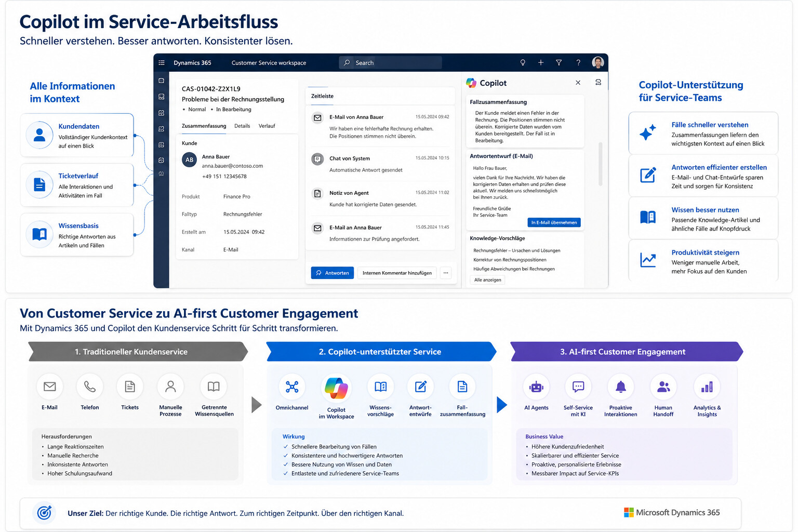Click the Kundendaten person icon
The height and width of the screenshot is (532, 798).
click(39, 135)
